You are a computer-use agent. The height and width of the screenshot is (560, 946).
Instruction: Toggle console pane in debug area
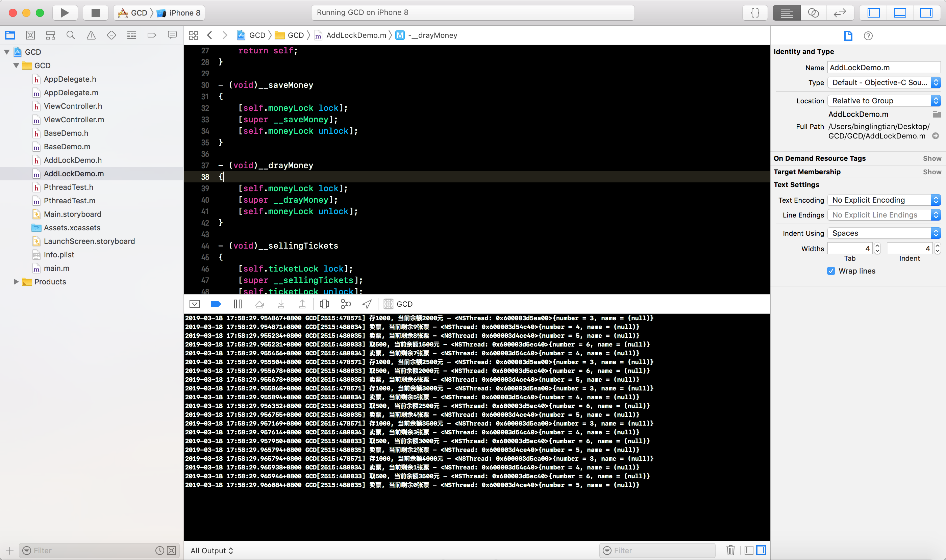(x=761, y=551)
